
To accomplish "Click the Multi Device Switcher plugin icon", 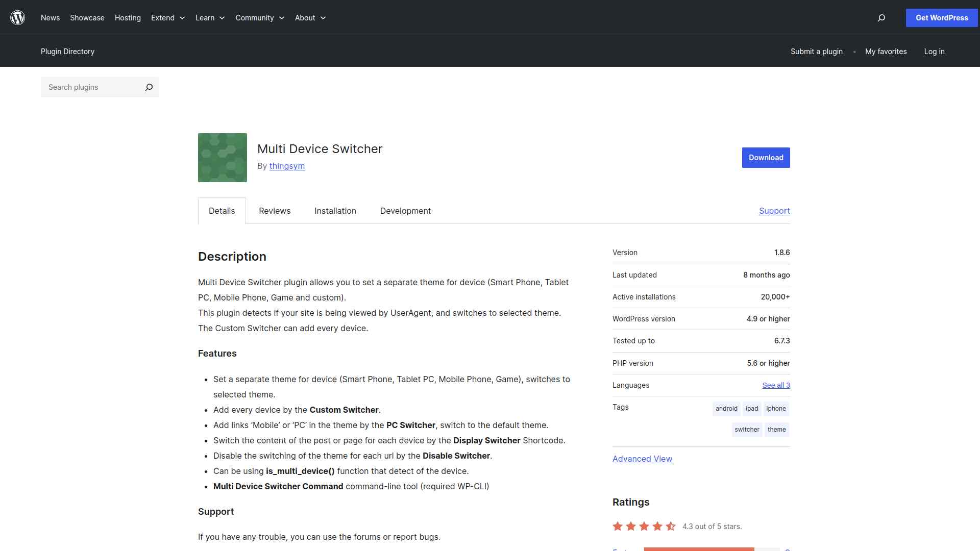I will [223, 158].
